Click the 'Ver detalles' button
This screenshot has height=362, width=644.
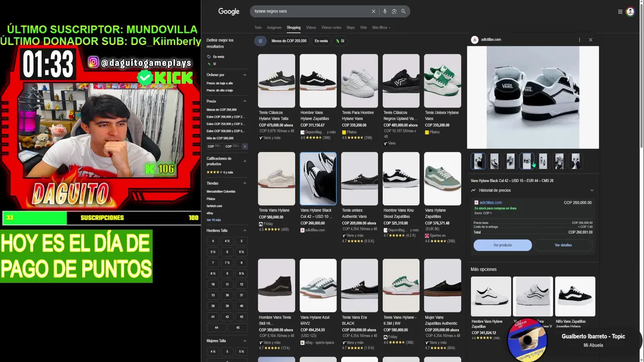(563, 245)
